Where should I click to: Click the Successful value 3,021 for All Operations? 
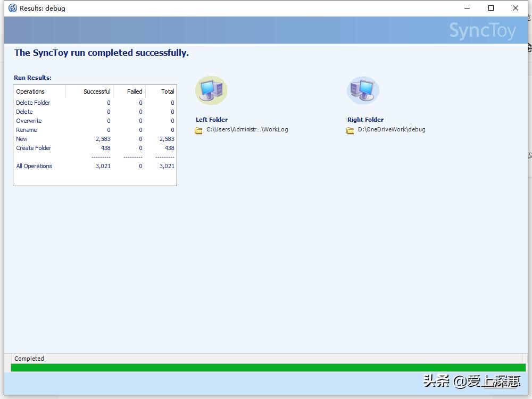[x=103, y=166]
